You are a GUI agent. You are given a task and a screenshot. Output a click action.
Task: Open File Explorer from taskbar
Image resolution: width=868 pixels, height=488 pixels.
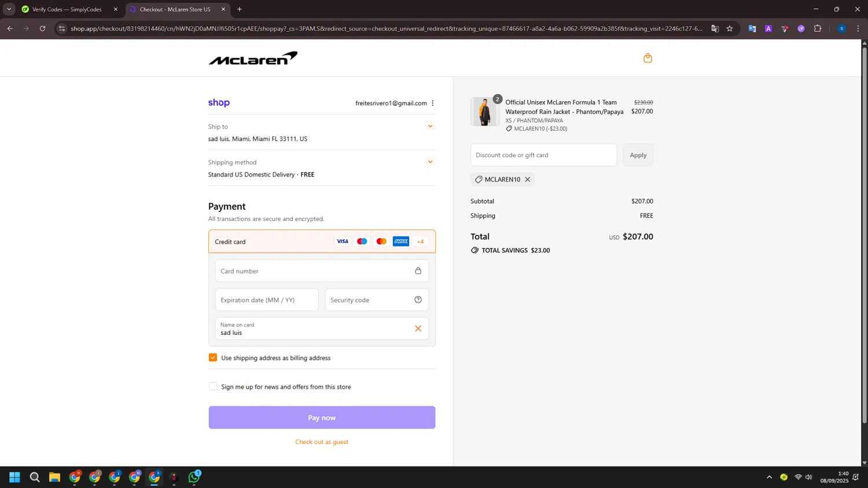[x=54, y=477]
